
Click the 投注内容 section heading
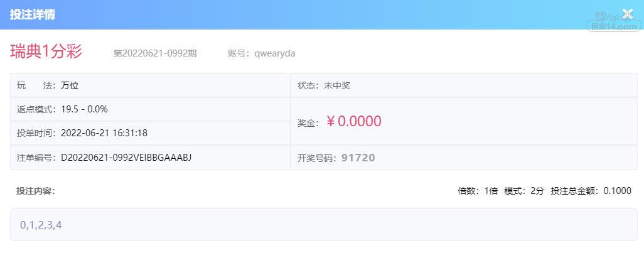point(36,191)
